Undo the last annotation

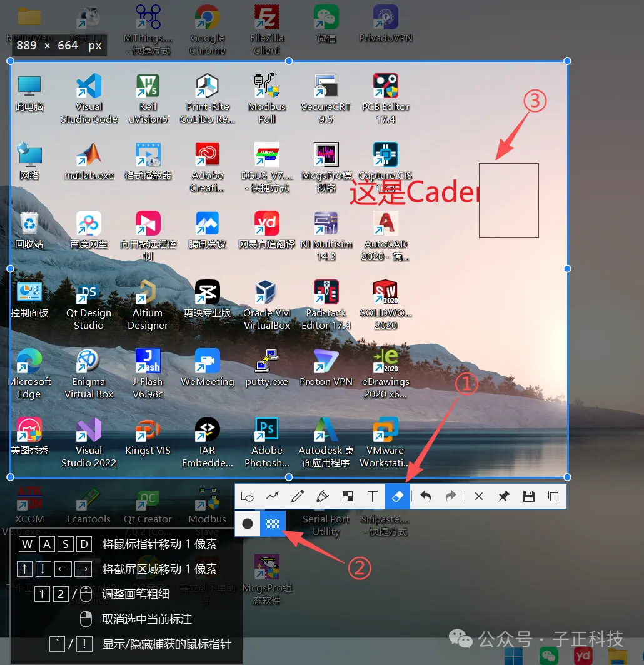click(425, 496)
